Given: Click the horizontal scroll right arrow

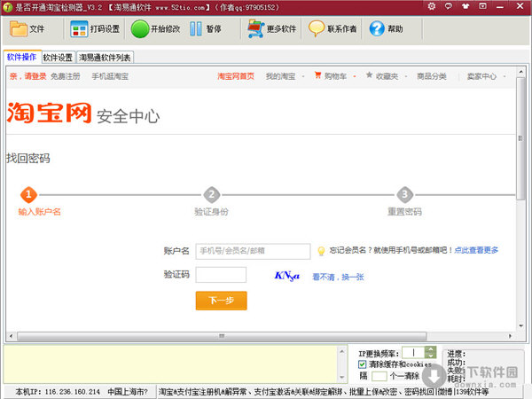Looking at the screenshot, I should click(x=510, y=336).
